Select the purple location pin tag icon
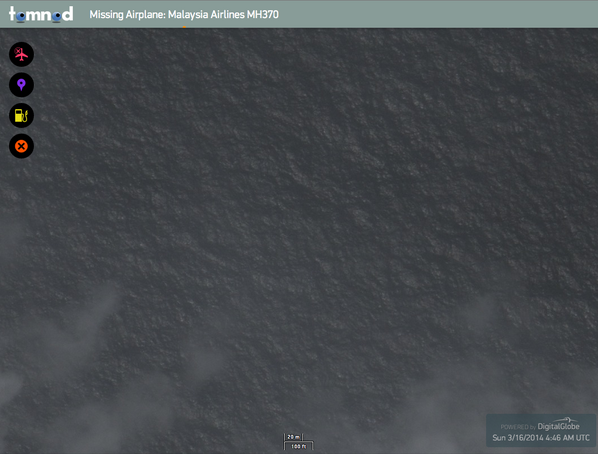The height and width of the screenshot is (454, 598). pyautogui.click(x=21, y=85)
